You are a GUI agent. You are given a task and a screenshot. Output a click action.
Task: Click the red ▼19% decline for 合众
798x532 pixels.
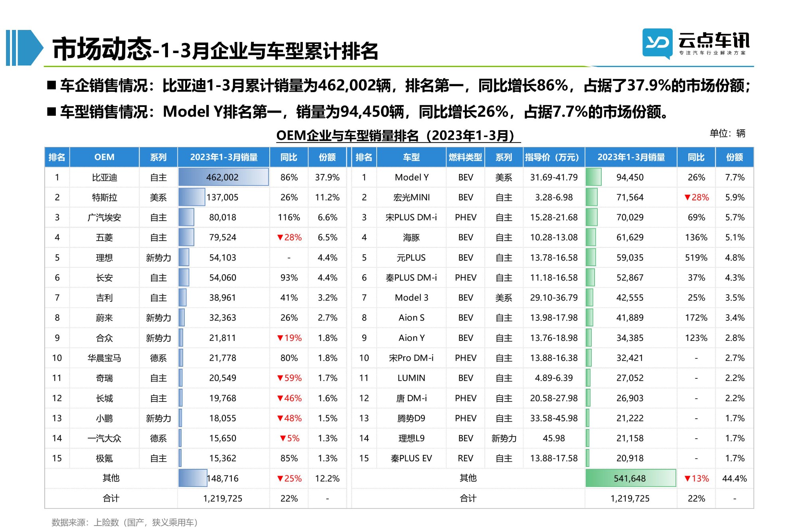pyautogui.click(x=289, y=338)
